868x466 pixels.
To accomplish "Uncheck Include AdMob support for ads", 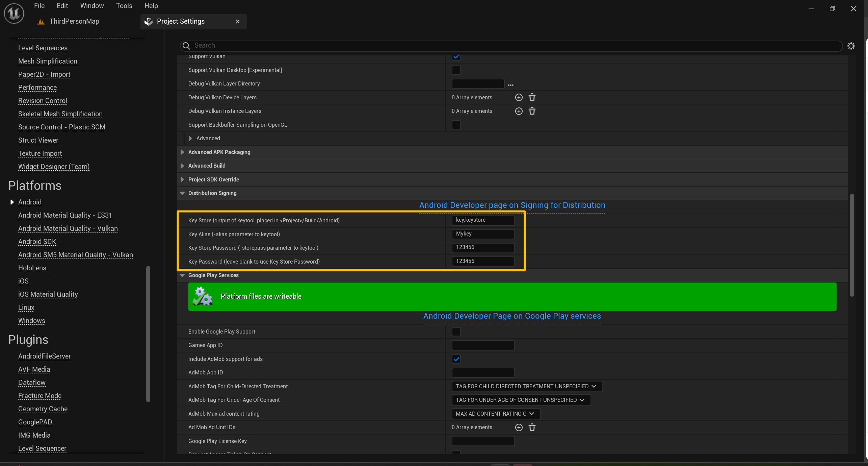I will click(x=456, y=359).
